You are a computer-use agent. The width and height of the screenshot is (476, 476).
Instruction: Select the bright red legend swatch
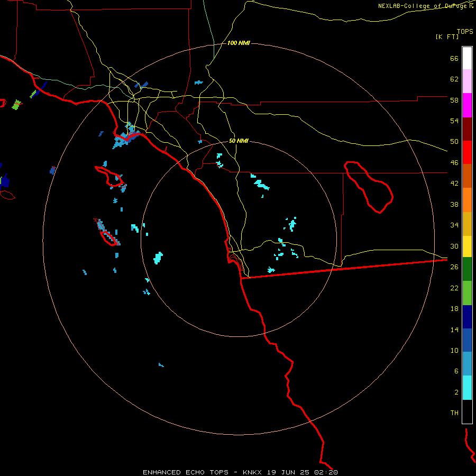point(467,153)
